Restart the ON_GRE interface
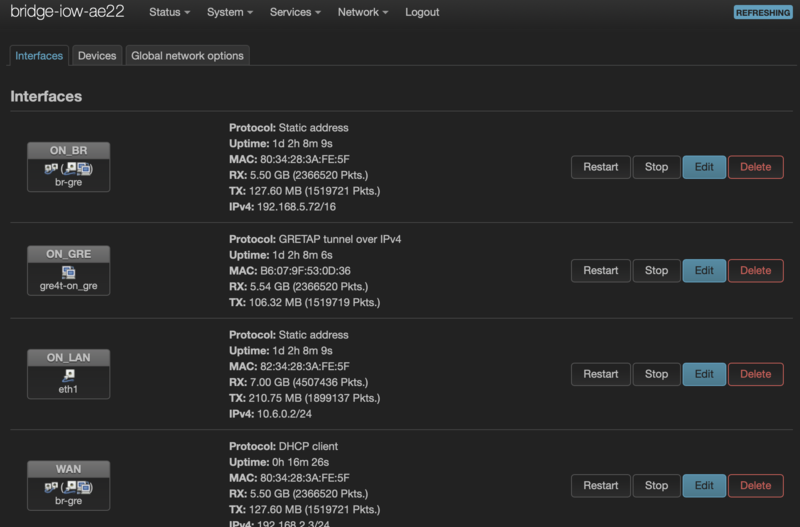The height and width of the screenshot is (527, 800). (x=601, y=270)
